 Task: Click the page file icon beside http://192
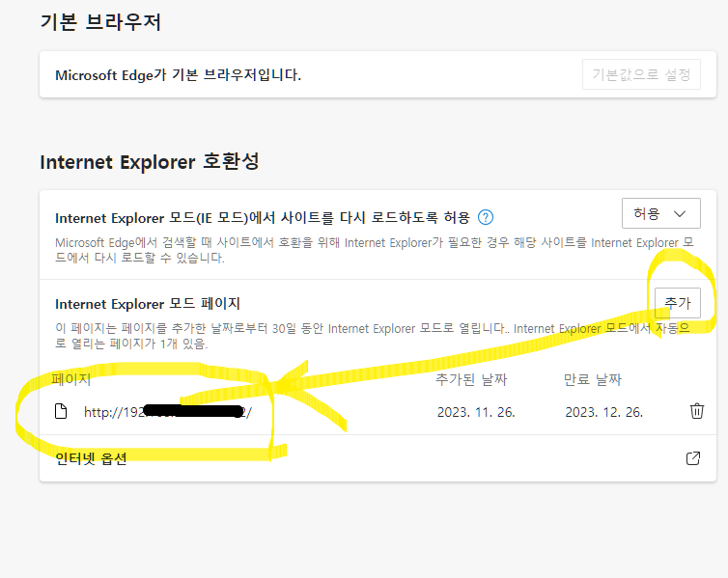61,411
